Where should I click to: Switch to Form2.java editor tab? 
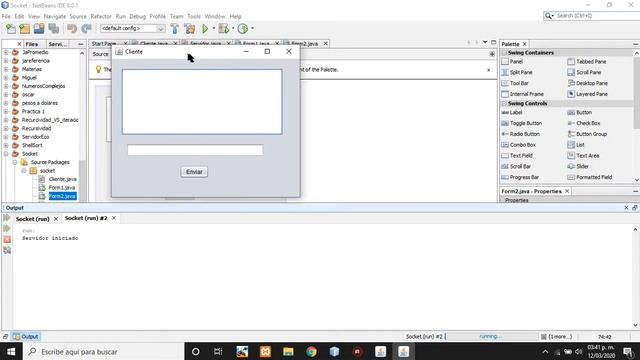click(x=305, y=44)
